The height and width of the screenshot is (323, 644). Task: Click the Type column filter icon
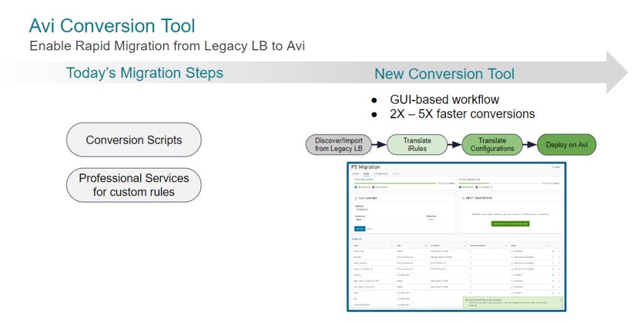coord(426,246)
